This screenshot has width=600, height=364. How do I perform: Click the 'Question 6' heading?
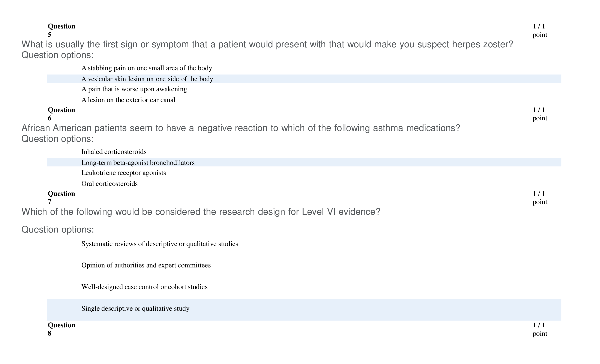(x=61, y=114)
